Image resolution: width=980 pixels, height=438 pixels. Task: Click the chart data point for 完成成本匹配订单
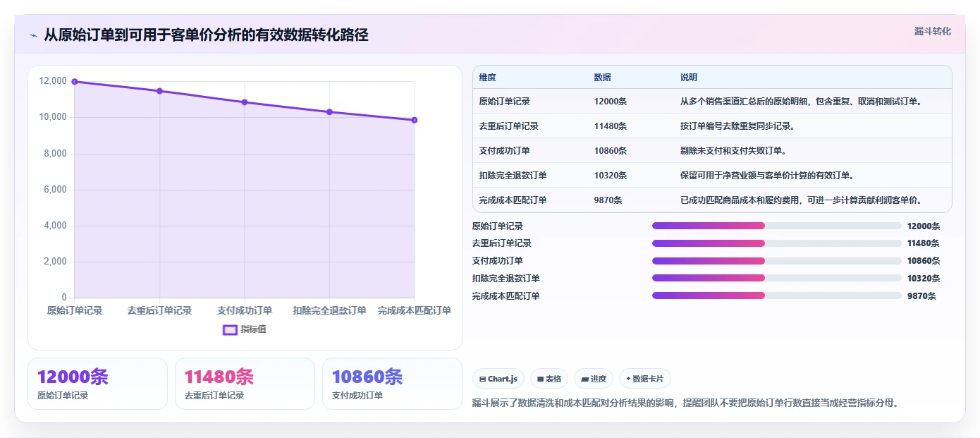tap(415, 120)
